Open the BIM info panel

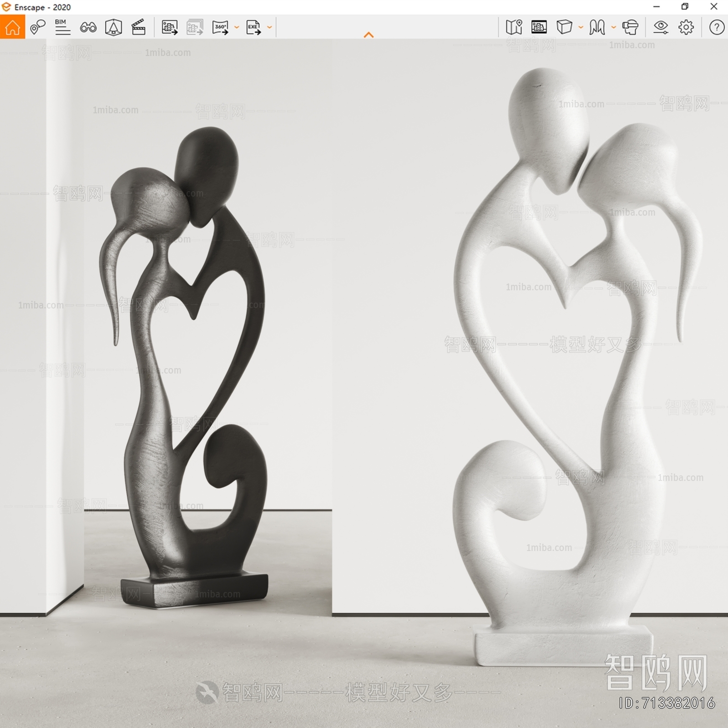[62, 27]
